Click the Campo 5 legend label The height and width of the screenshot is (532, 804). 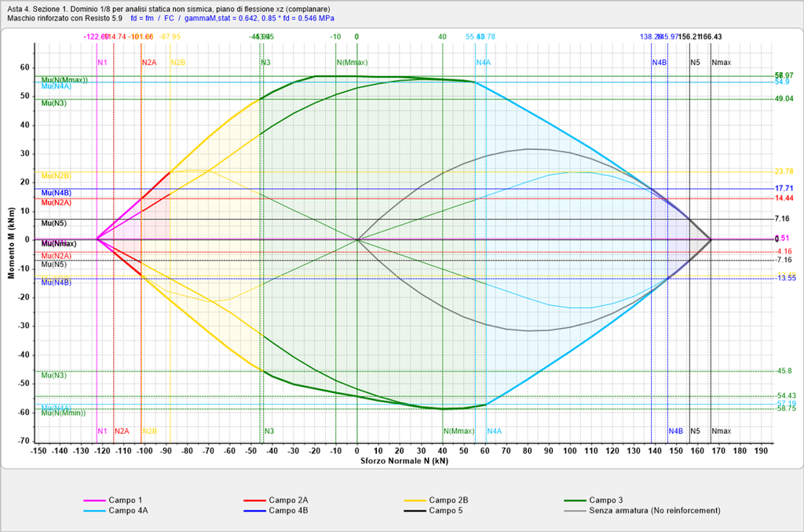[446, 511]
